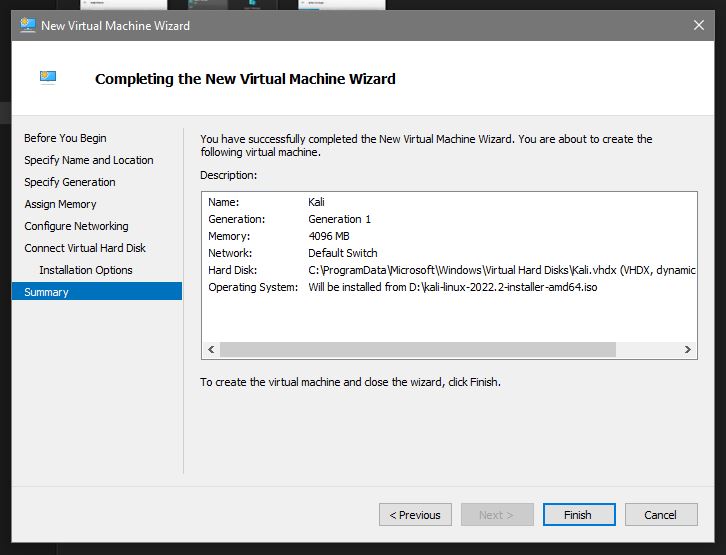This screenshot has height=555, width=726.
Task: Cancel the wizard
Action: coord(660,515)
